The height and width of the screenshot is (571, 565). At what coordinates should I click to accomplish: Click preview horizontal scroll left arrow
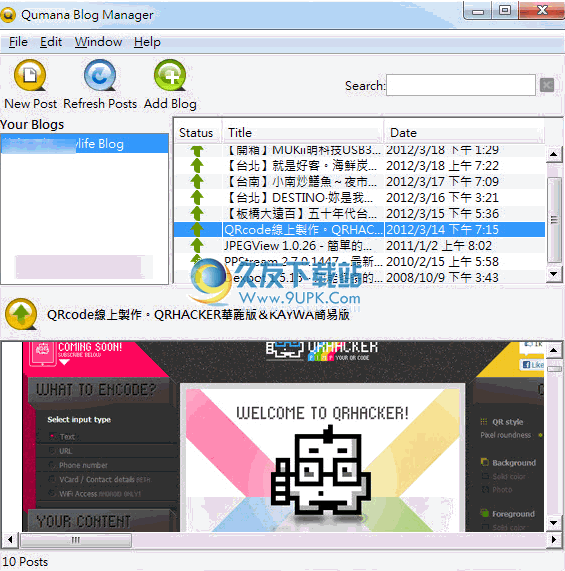point(10,539)
